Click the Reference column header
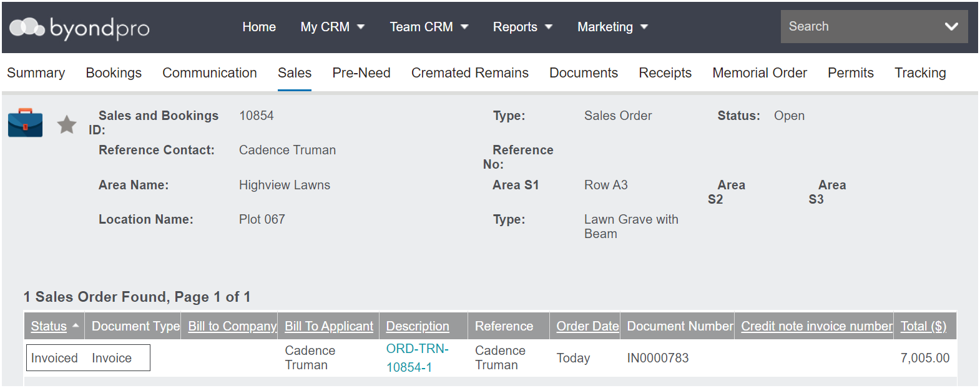 [504, 326]
